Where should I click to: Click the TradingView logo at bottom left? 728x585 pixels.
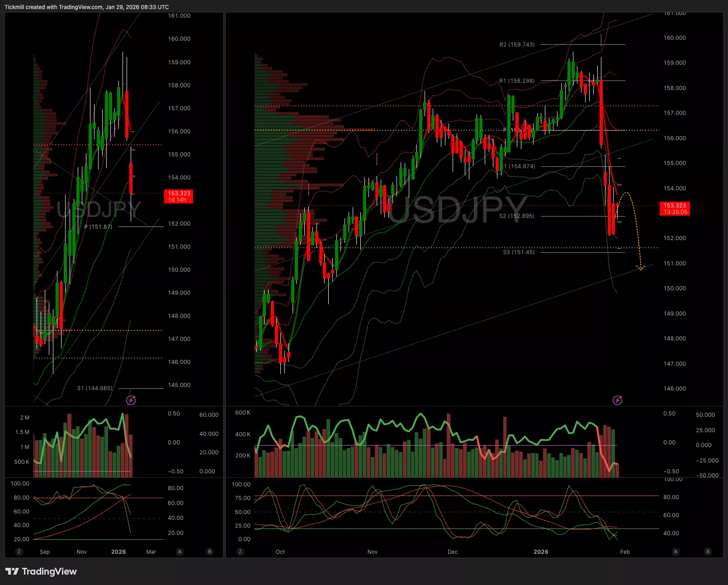[x=41, y=571]
